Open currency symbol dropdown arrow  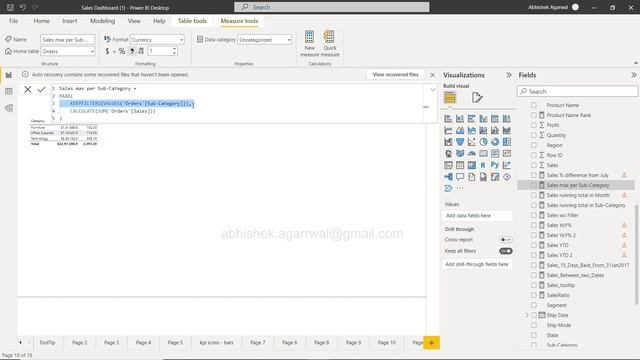pyautogui.click(x=114, y=51)
